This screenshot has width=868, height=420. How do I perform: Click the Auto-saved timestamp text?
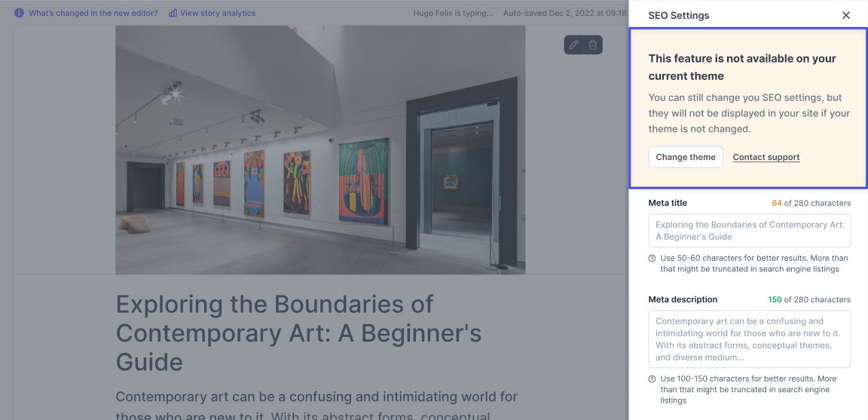point(564,13)
